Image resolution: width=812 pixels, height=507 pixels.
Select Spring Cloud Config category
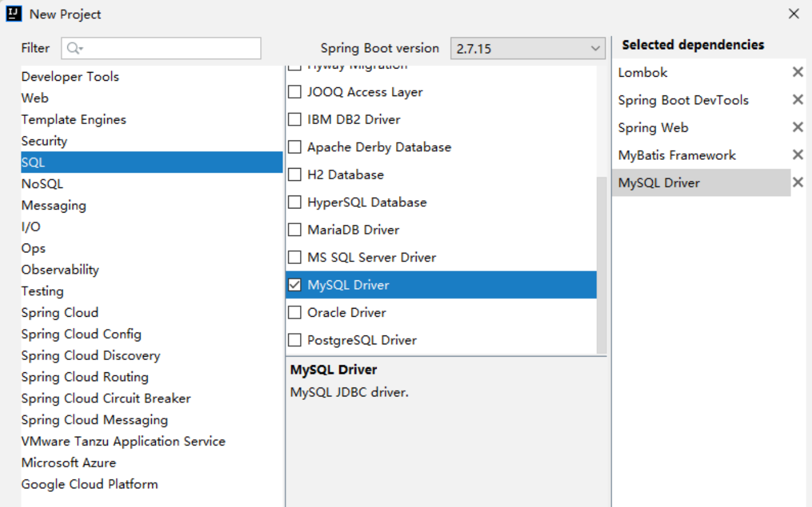(152, 334)
